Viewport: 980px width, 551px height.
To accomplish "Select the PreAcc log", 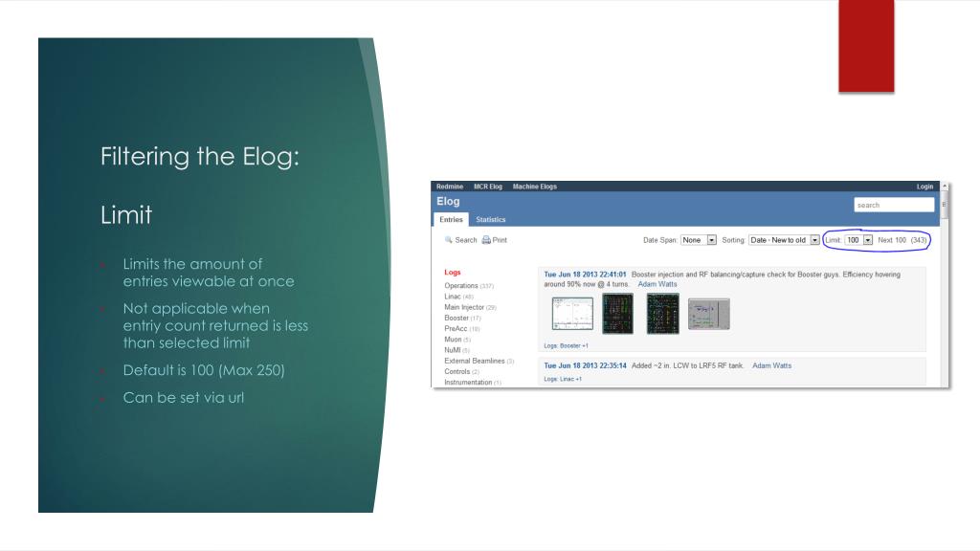I will click(456, 328).
